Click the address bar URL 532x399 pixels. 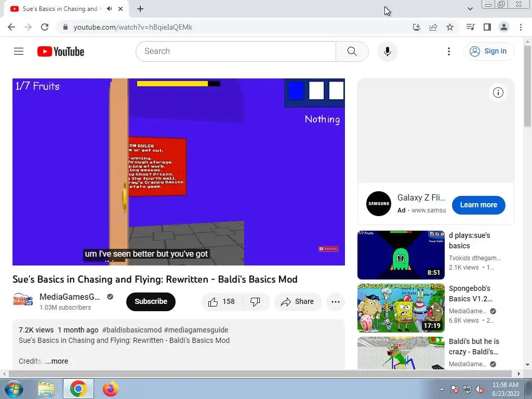click(132, 27)
